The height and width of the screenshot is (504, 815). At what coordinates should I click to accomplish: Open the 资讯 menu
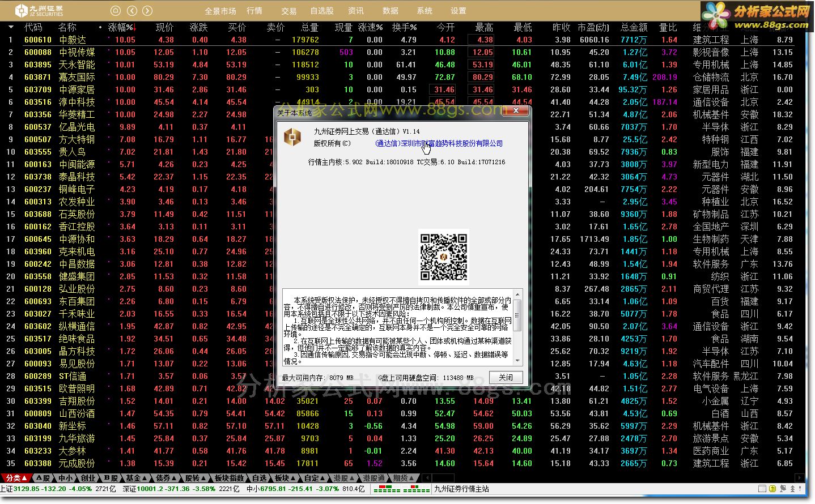pyautogui.click(x=356, y=11)
